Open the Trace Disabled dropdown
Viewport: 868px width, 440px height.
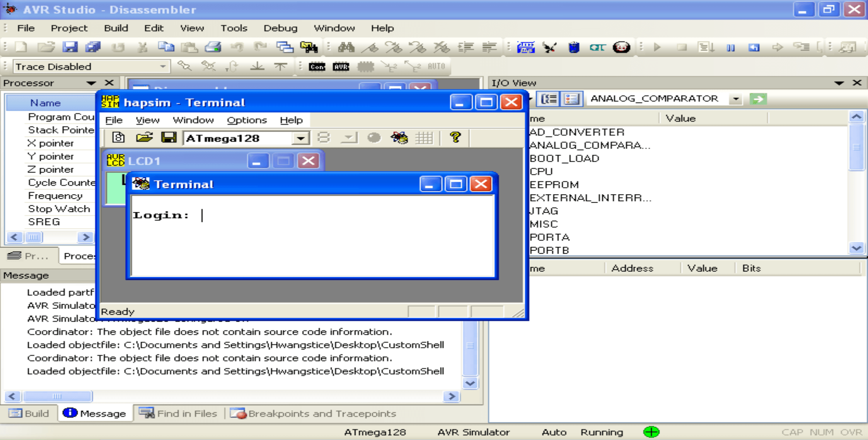click(163, 67)
